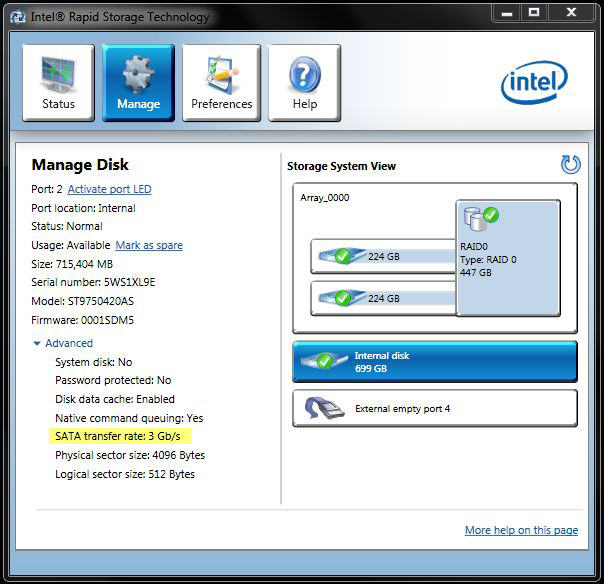Screen dimensions: 604x584
Task: Click the RAID0 volume cylinders icon
Action: click(481, 218)
